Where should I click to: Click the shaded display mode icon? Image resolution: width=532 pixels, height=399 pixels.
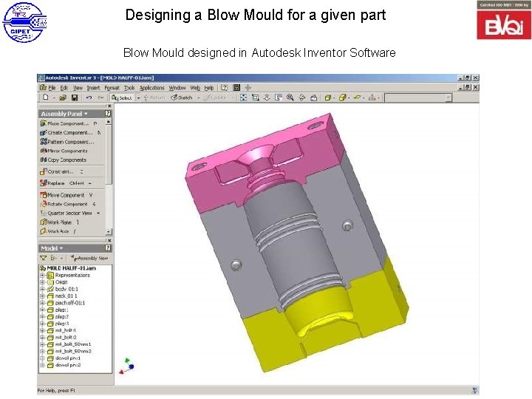(x=327, y=98)
